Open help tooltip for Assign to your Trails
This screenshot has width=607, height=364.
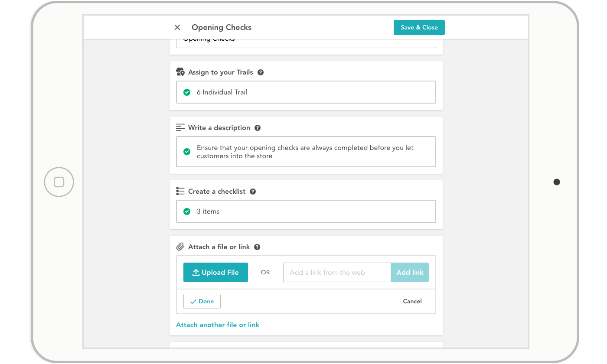pos(260,72)
